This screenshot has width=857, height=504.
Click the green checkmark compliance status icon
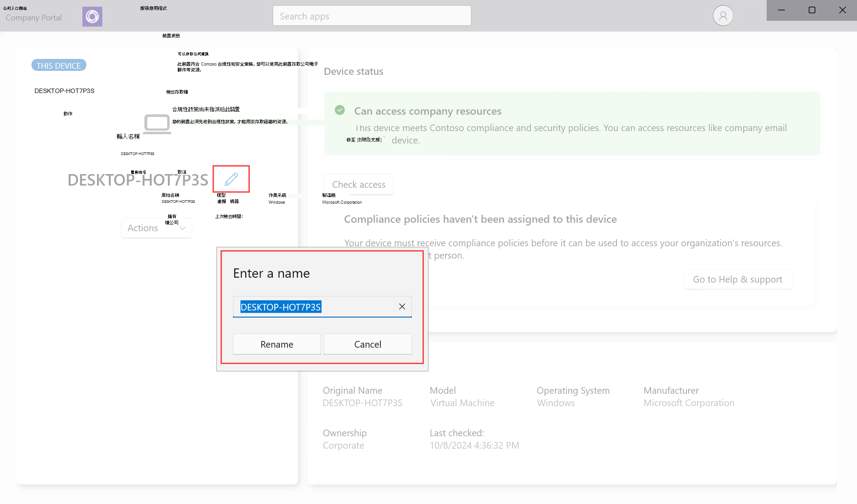pyautogui.click(x=339, y=110)
